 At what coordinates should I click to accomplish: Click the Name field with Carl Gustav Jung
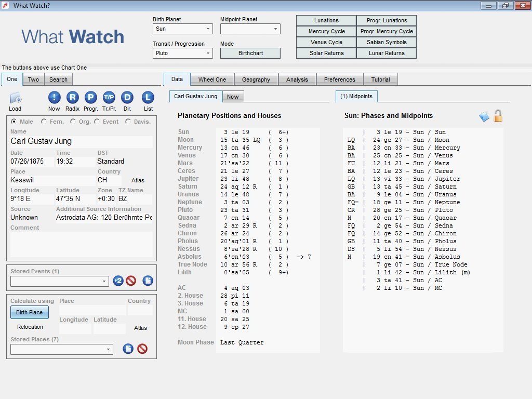click(81, 141)
